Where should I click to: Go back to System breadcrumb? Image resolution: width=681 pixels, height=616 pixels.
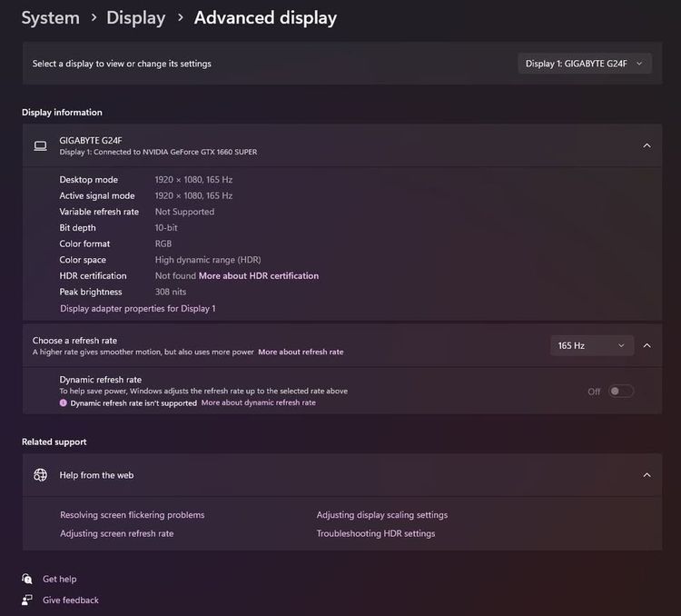coord(50,18)
